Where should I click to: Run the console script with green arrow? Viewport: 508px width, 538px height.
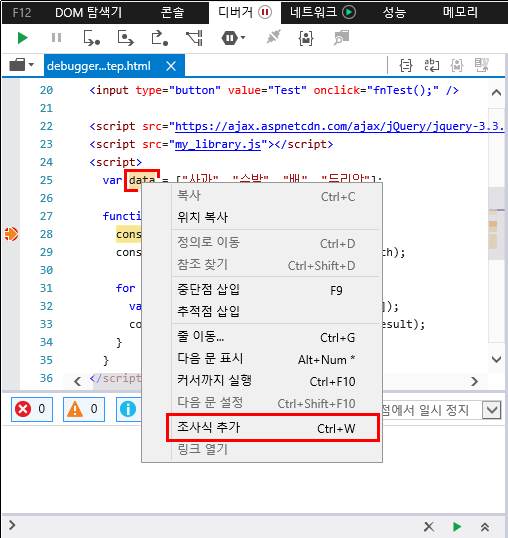tap(457, 526)
